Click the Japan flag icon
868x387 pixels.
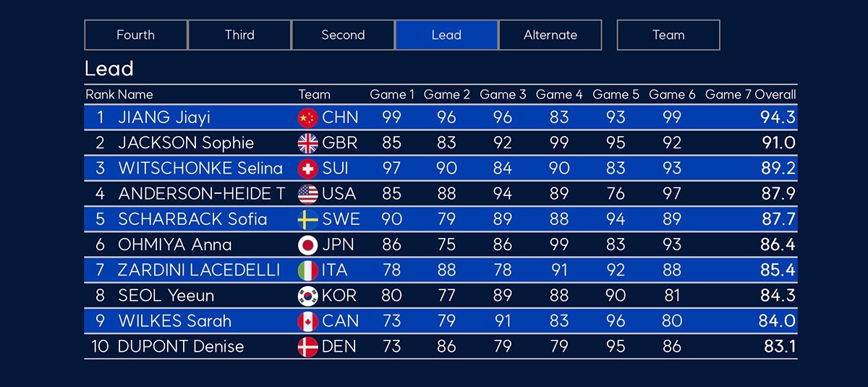click(x=308, y=245)
